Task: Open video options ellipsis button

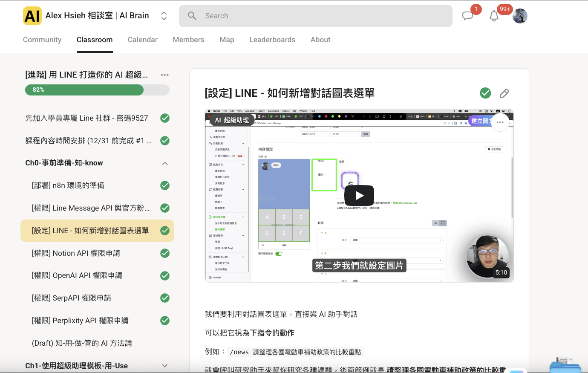Action: coord(500,122)
